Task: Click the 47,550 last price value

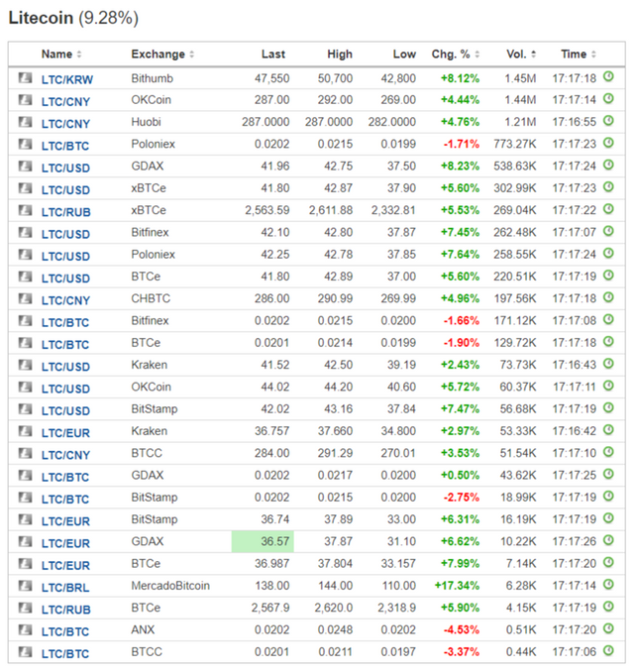Action: (x=272, y=78)
